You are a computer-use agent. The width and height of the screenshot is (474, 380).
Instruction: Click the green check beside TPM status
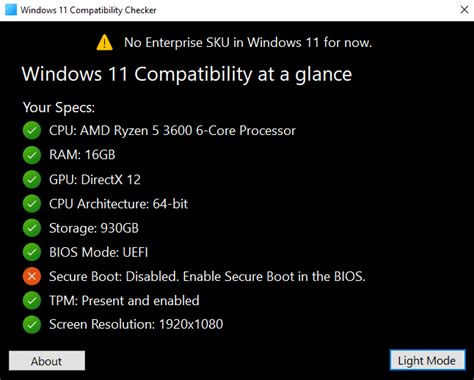(x=32, y=301)
